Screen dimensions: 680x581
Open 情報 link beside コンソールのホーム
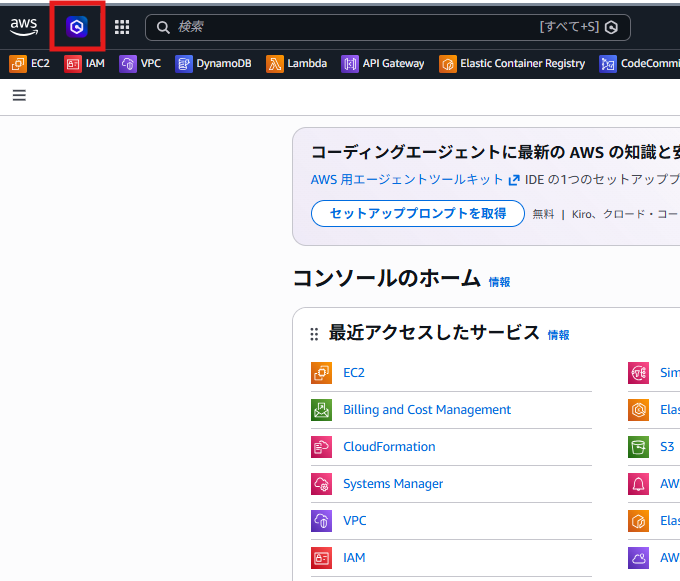500,282
